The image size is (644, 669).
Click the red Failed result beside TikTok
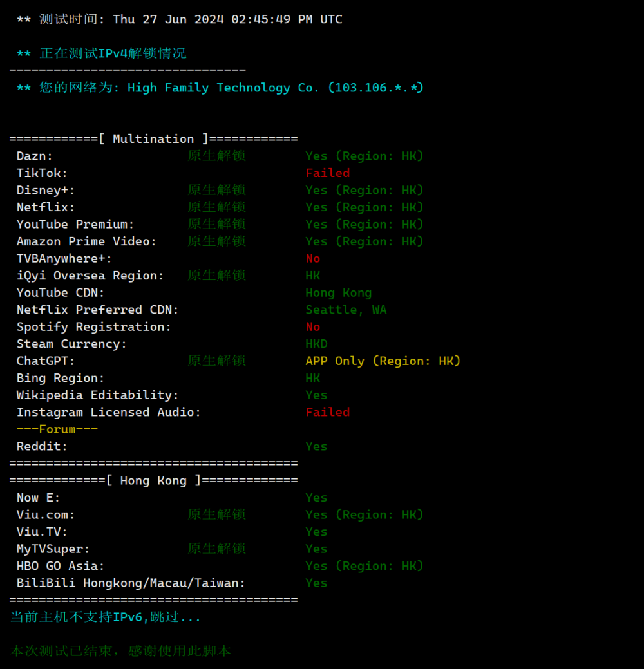click(x=327, y=173)
